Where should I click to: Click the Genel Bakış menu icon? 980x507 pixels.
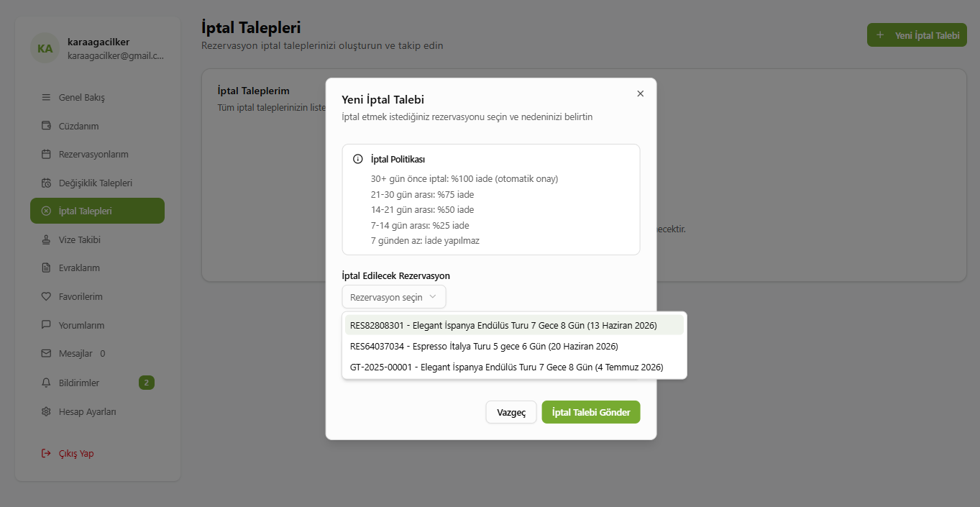pyautogui.click(x=46, y=98)
